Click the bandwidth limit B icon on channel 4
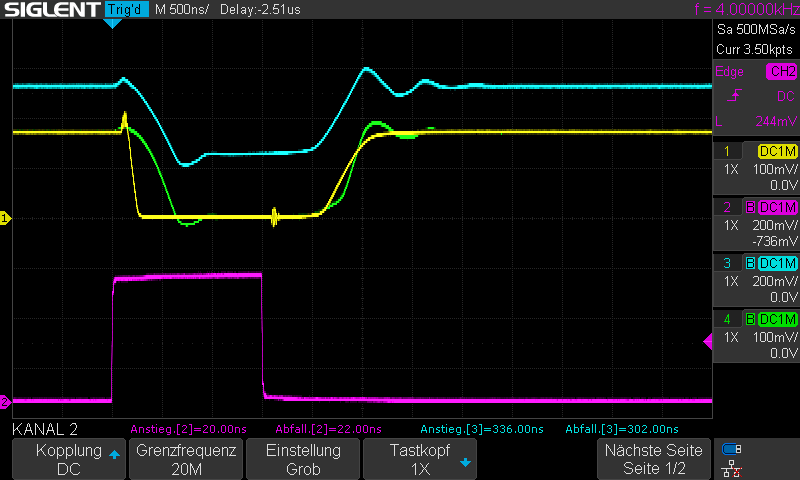This screenshot has width=800, height=480. (x=751, y=319)
